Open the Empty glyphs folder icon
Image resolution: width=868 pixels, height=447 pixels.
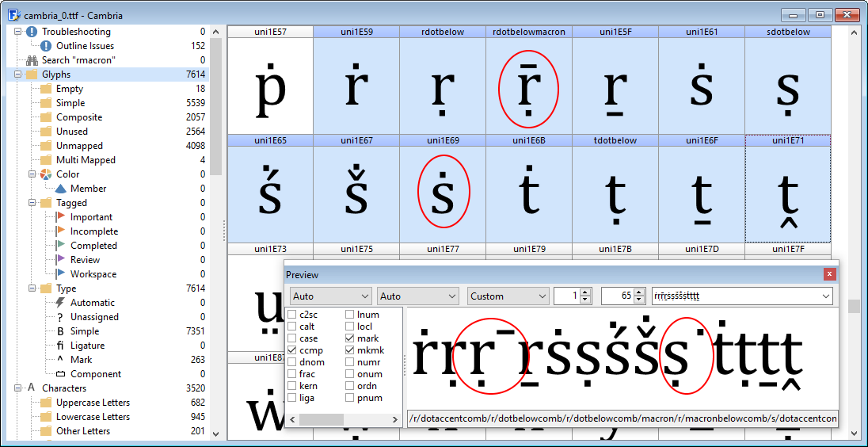[46, 89]
